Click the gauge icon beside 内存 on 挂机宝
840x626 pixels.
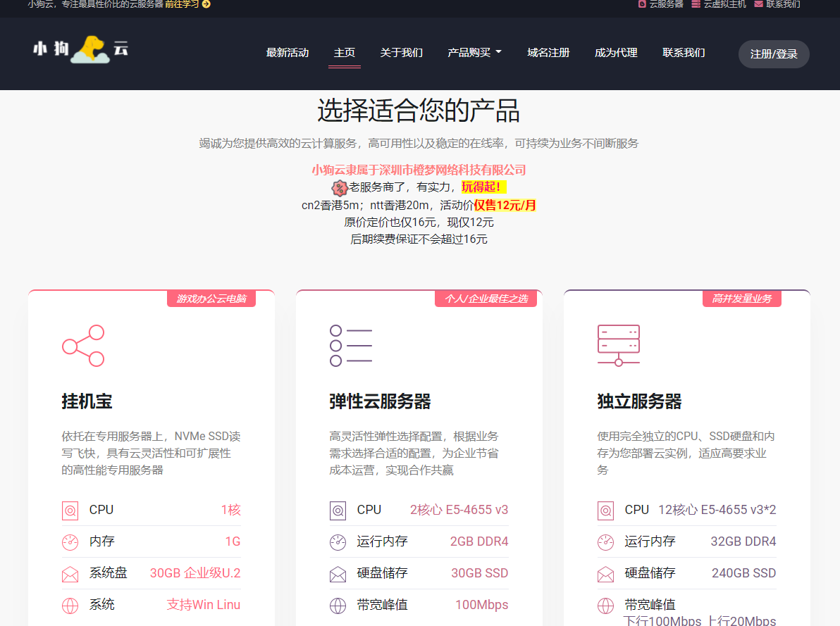(70, 542)
